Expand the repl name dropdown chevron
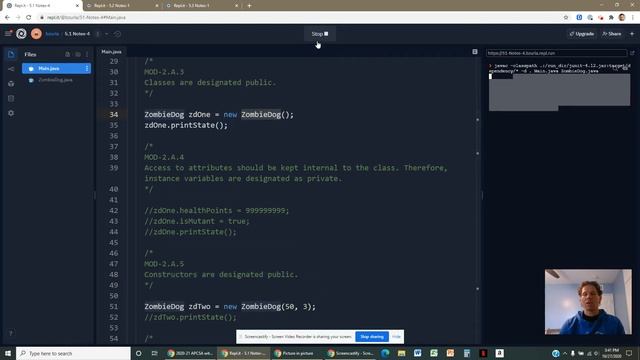Image resolution: width=640 pixels, height=360 pixels. (x=107, y=34)
